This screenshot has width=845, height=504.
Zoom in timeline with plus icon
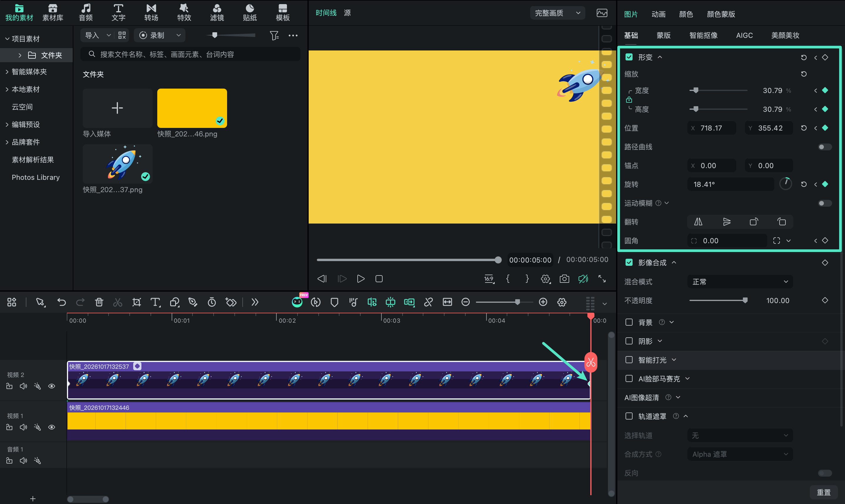(543, 302)
